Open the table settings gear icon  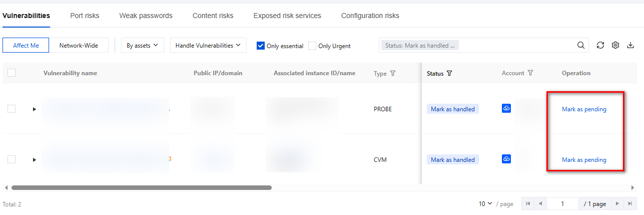[616, 45]
